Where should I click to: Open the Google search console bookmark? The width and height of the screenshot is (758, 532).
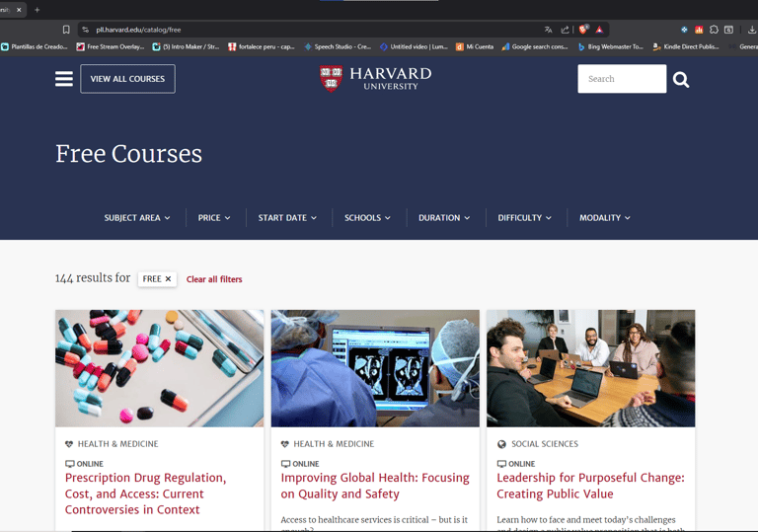tap(535, 47)
